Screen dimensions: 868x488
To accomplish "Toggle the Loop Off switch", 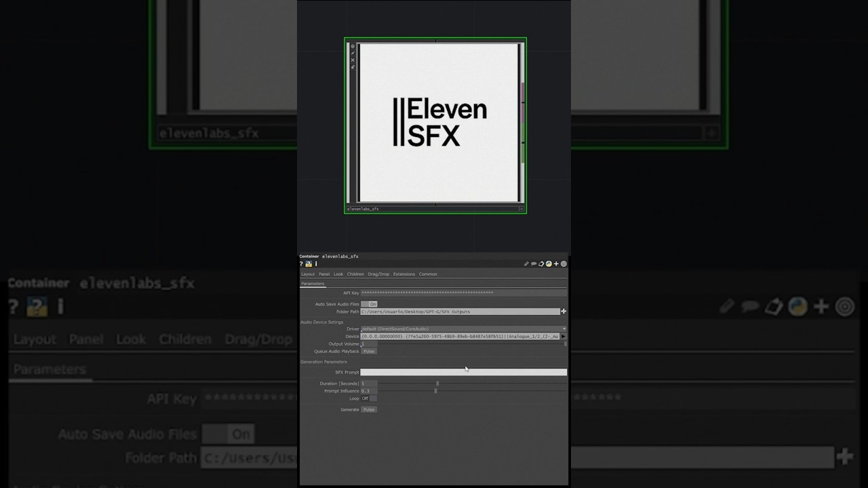I will pos(369,399).
